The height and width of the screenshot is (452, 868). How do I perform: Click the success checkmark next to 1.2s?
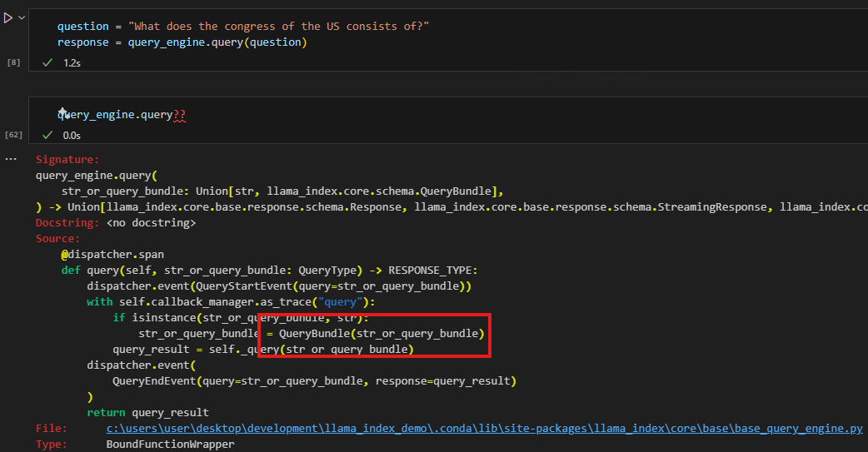pos(47,62)
